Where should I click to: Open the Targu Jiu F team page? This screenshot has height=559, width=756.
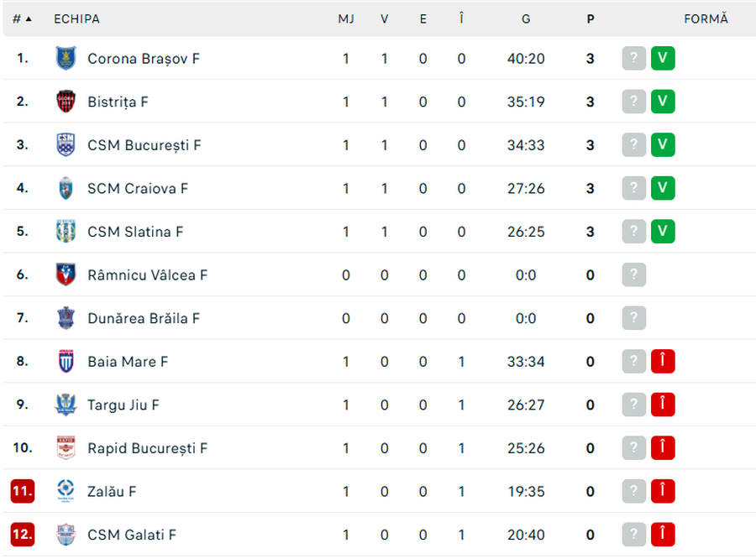[123, 405]
